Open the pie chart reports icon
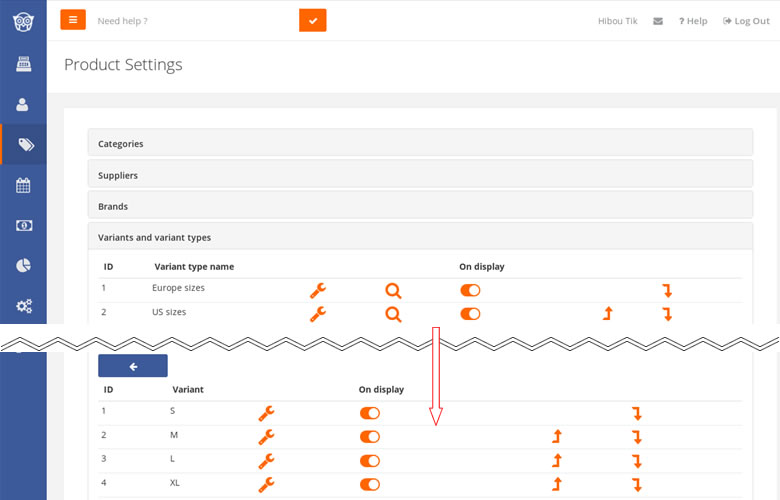The height and width of the screenshot is (500, 780). point(23,265)
